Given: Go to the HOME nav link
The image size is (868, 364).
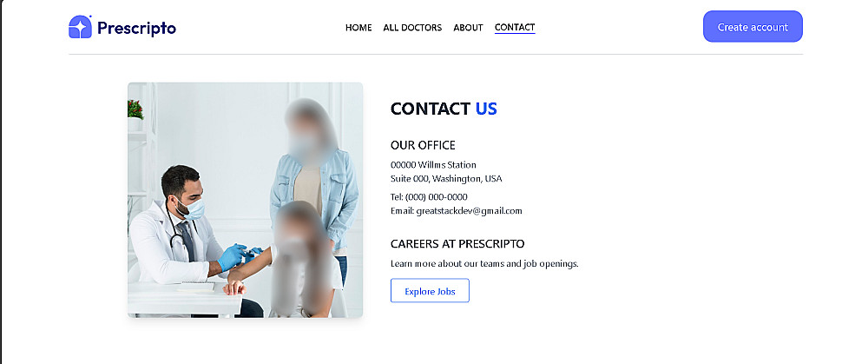Looking at the screenshot, I should click(358, 27).
